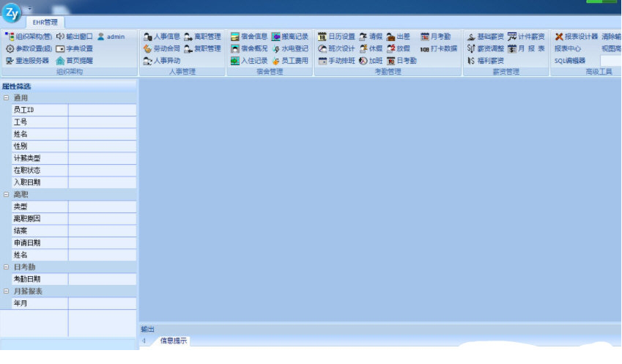This screenshot has width=622, height=364.
Task: Open 人事信息 in the 人事管理 group
Action: [x=162, y=36]
